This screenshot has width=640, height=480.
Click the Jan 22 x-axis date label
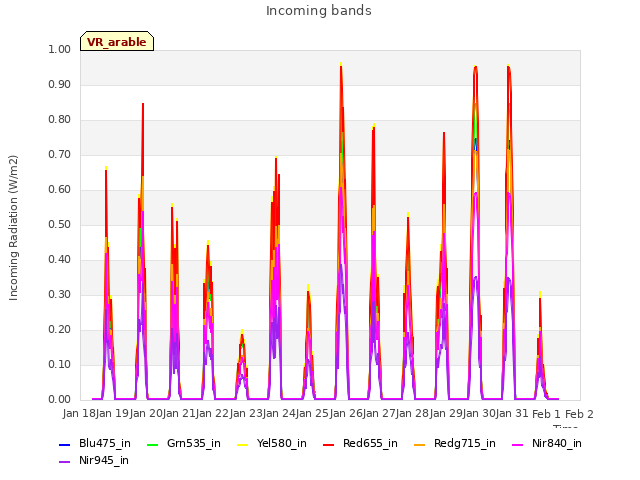[212, 414]
